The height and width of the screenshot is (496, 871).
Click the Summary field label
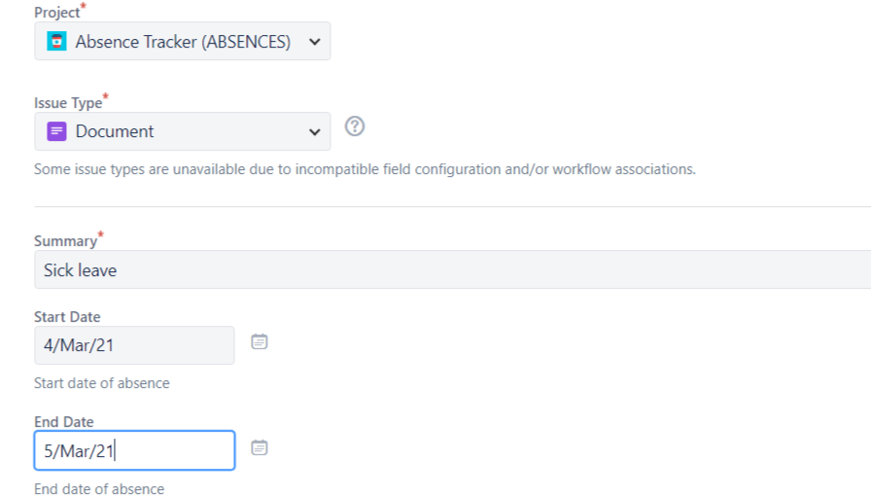pyautogui.click(x=66, y=241)
